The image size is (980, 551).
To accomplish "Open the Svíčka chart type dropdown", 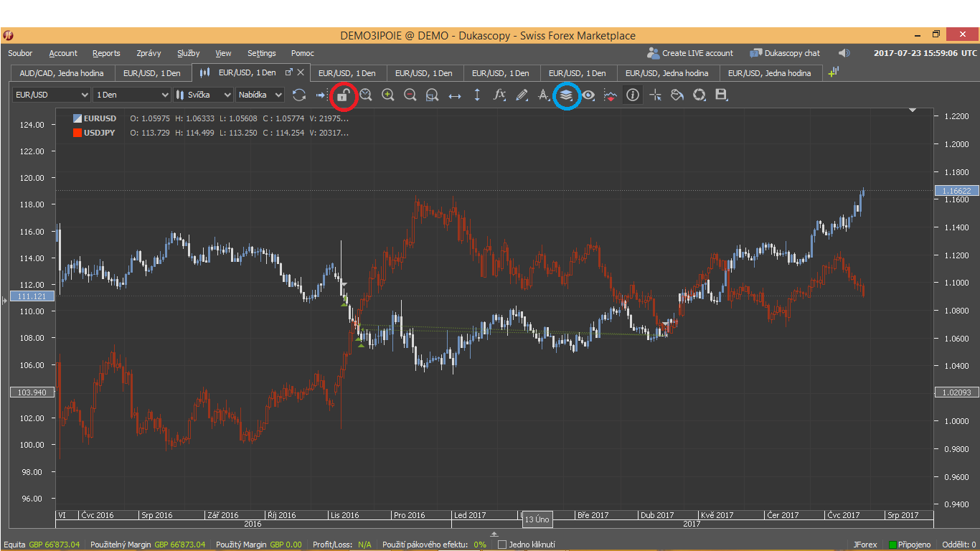I will (x=204, y=95).
